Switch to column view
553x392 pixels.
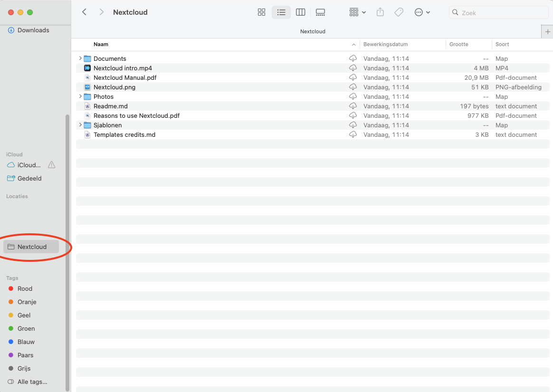pos(300,12)
